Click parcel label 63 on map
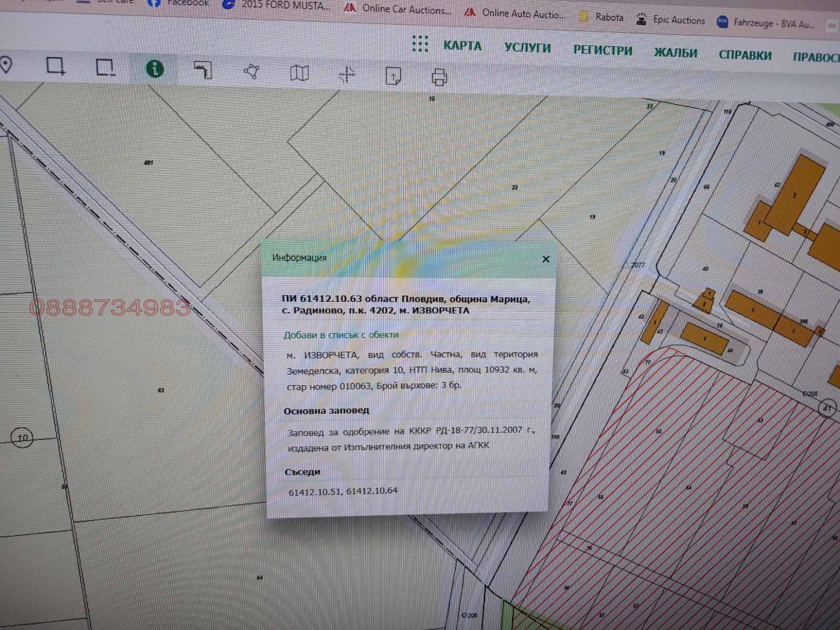 [x=161, y=390]
